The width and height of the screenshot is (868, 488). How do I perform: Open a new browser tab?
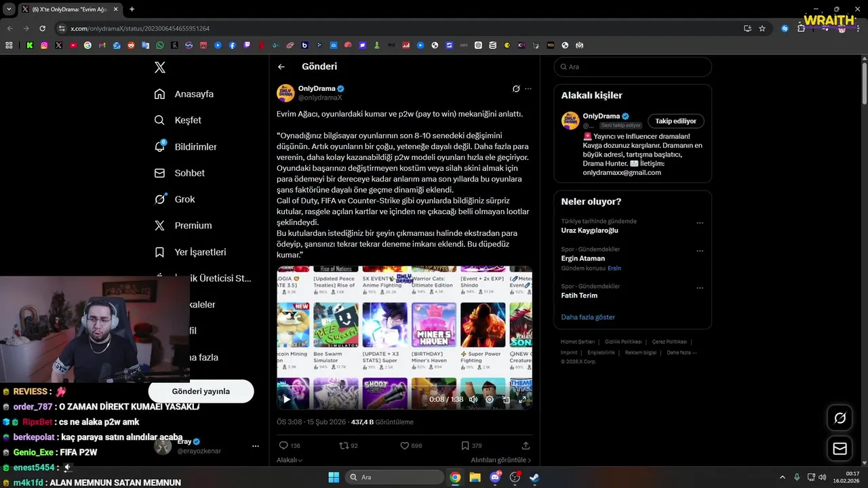[x=132, y=9]
